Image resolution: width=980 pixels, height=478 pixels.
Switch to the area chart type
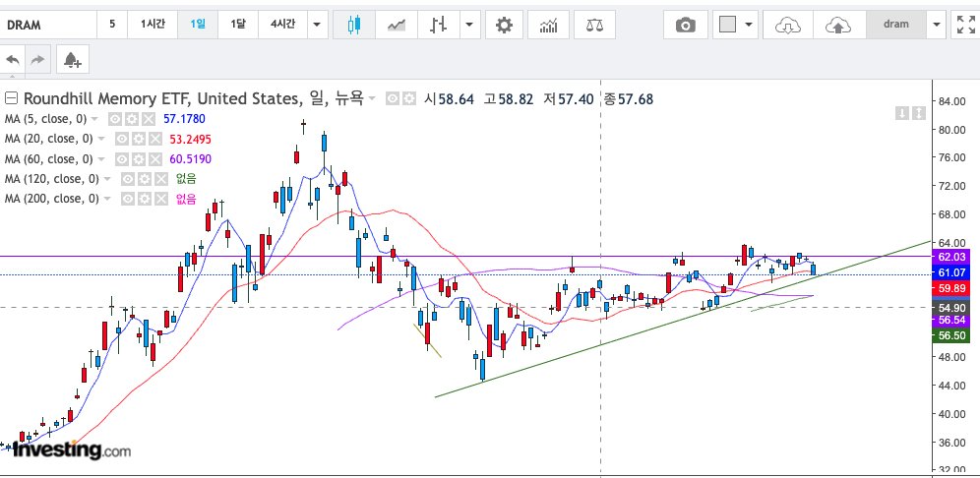397,25
